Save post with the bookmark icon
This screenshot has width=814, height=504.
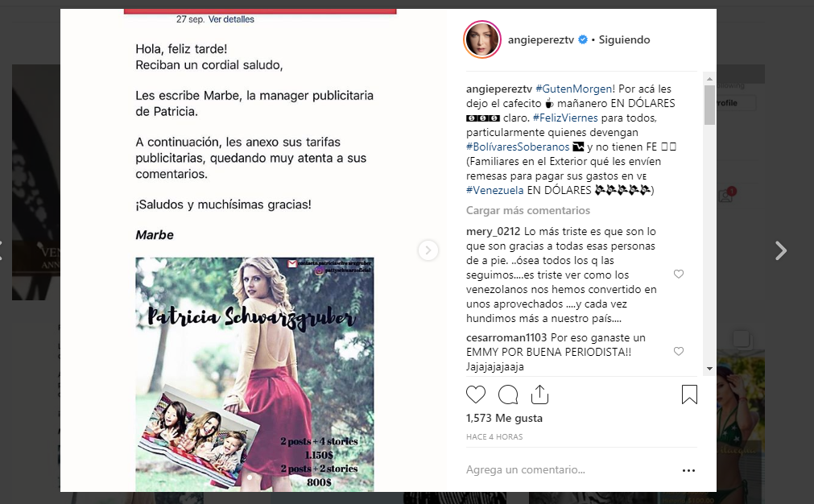tap(689, 395)
